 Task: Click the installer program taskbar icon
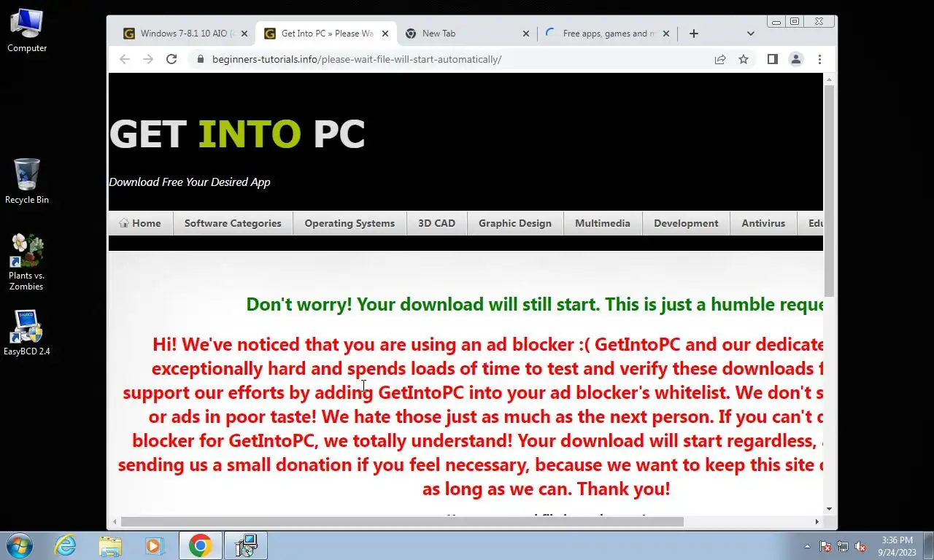tap(246, 545)
